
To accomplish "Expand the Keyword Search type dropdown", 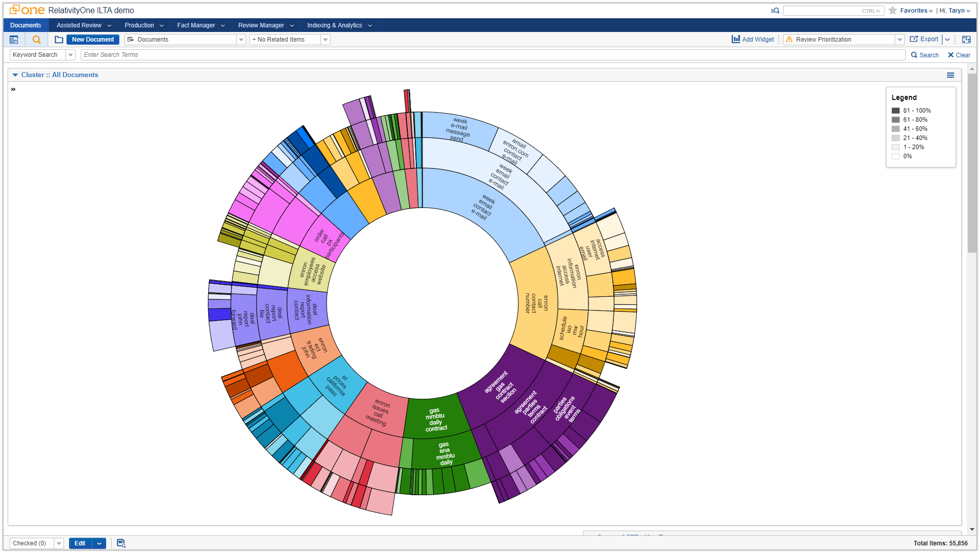I will tap(70, 54).
